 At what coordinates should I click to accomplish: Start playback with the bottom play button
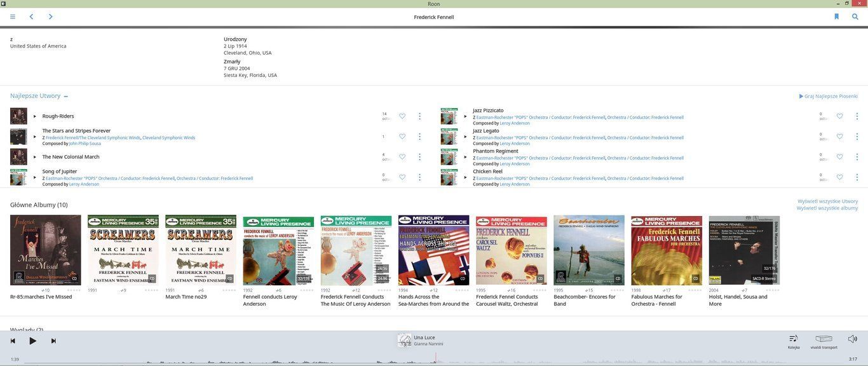pos(33,341)
